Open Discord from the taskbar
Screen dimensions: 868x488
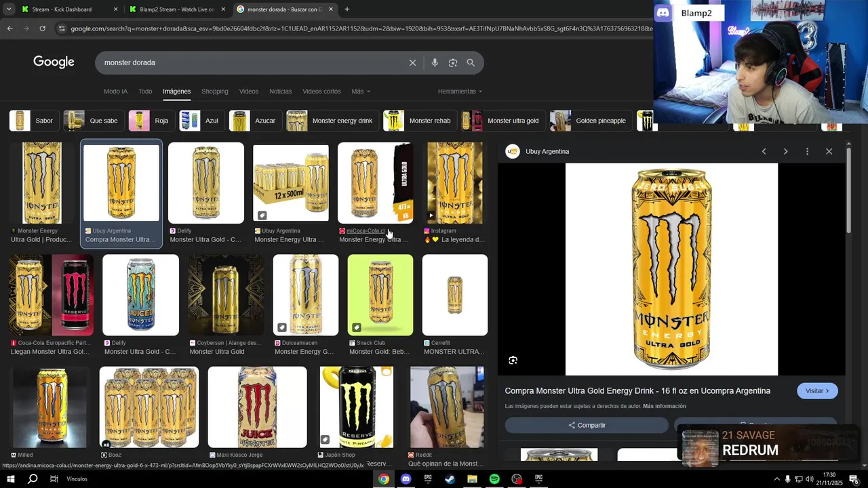(x=406, y=479)
